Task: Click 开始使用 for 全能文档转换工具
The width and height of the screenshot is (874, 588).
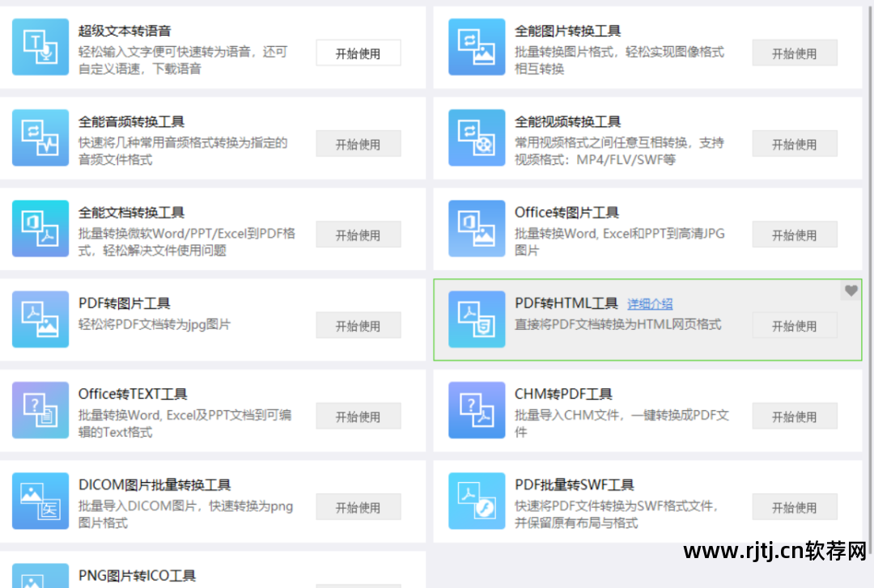Action: 359,235
